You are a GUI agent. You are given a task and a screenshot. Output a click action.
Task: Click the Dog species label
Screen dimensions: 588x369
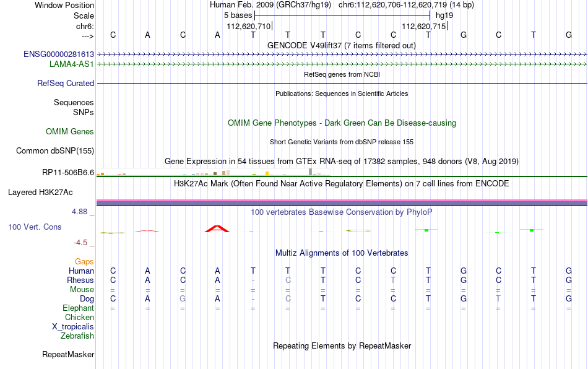coord(87,299)
